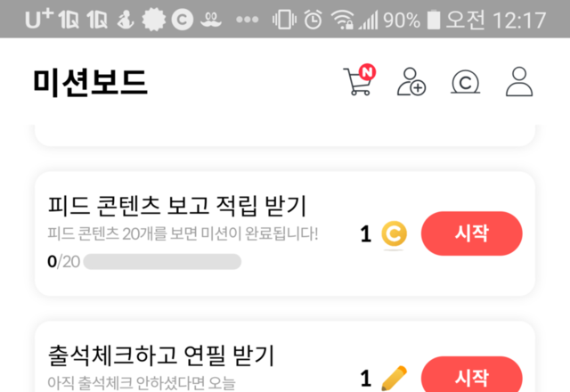This screenshot has height=392, width=570.
Task: Open 피드 콘텐츠 보고 적립 받기 mission title
Action: (x=177, y=206)
